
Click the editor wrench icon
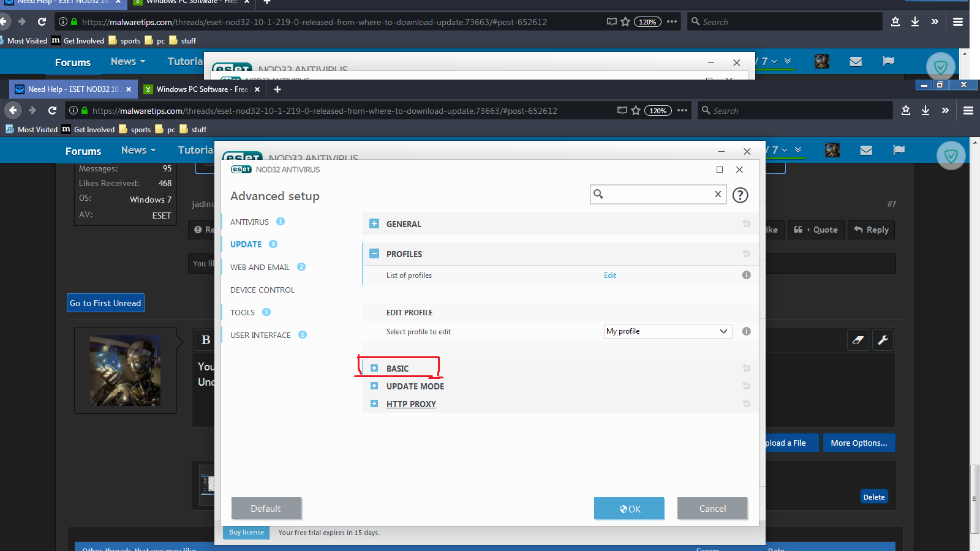883,340
